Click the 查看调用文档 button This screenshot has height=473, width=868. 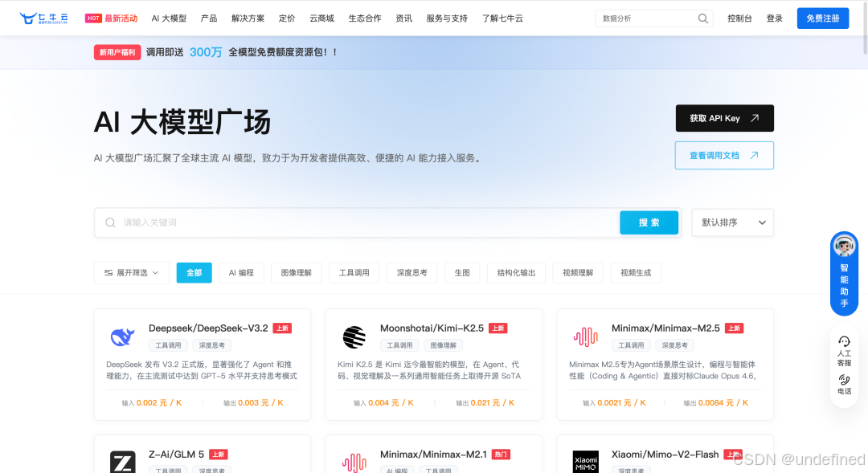pos(724,156)
